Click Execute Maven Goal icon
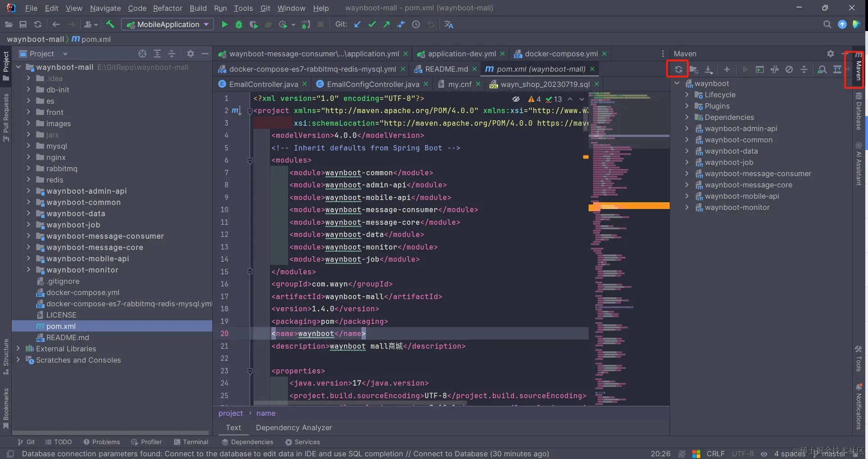Viewport: 868px width, 459px height. [x=760, y=69]
